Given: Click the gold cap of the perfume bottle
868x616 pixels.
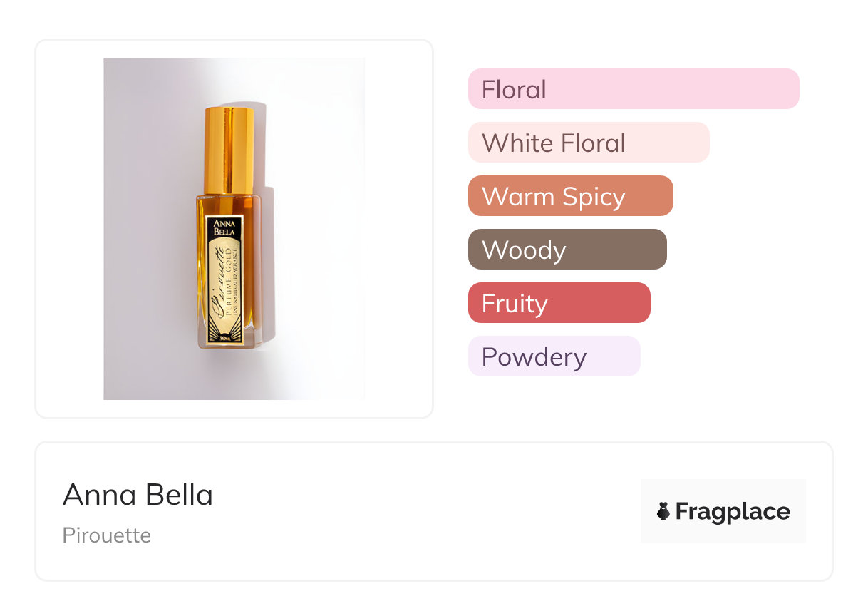Looking at the screenshot, I should 229,150.
